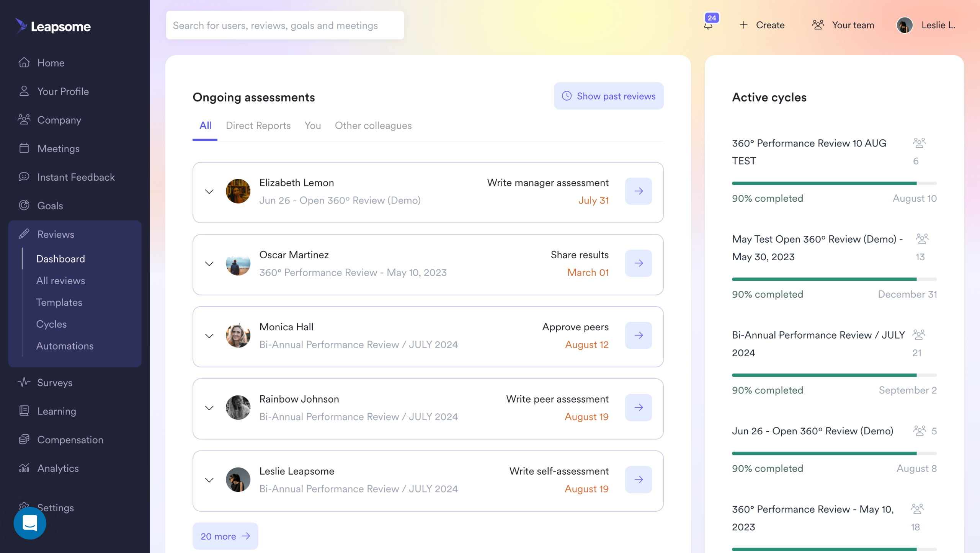The height and width of the screenshot is (553, 980).
Task: Click the Intercom chat bubble icon
Action: pos(30,523)
